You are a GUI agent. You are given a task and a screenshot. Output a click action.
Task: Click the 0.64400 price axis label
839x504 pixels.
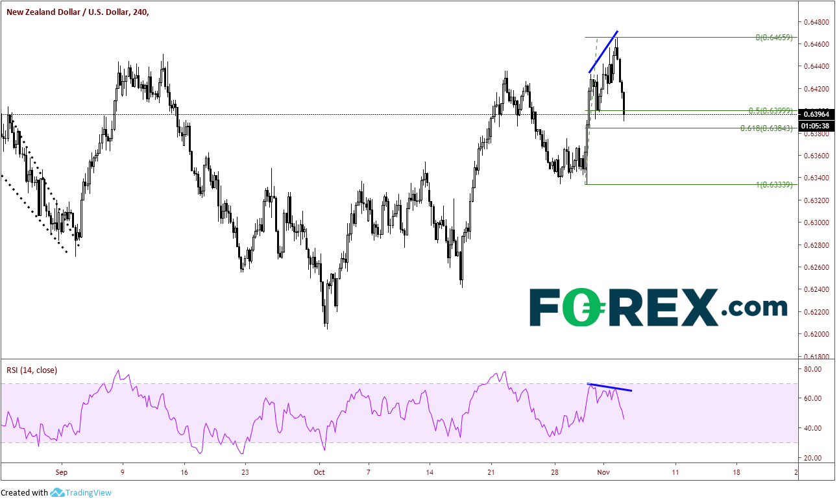(815, 67)
